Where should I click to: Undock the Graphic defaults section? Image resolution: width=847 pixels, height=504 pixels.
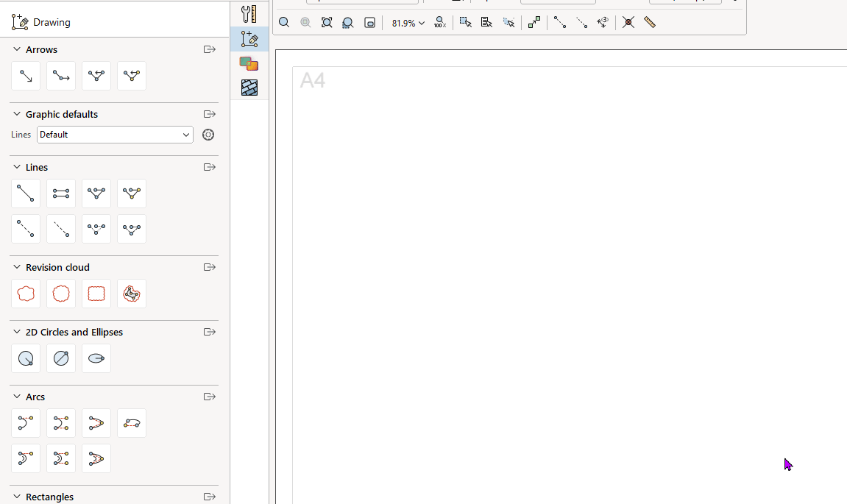coord(210,114)
